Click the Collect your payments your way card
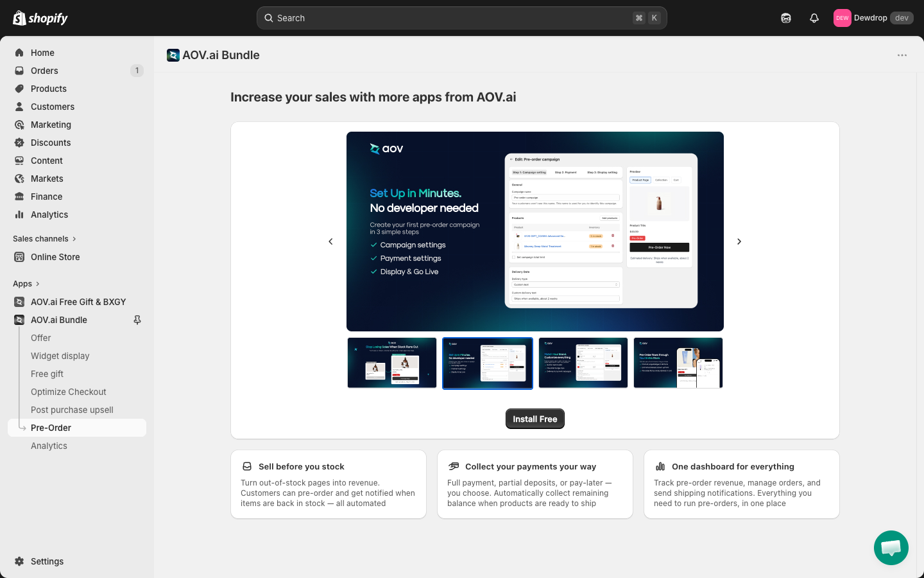 pos(535,484)
